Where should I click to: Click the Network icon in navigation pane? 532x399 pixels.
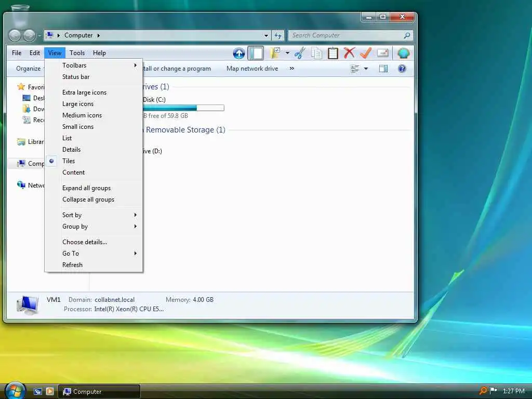pos(21,185)
